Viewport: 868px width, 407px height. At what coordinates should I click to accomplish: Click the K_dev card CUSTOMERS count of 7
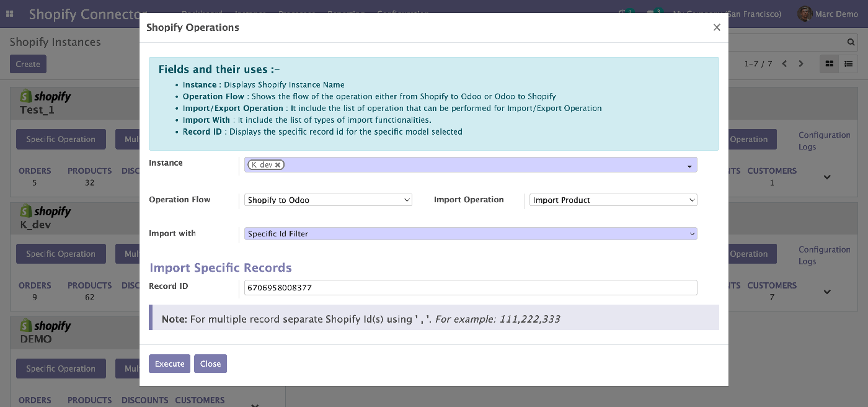[x=772, y=297]
